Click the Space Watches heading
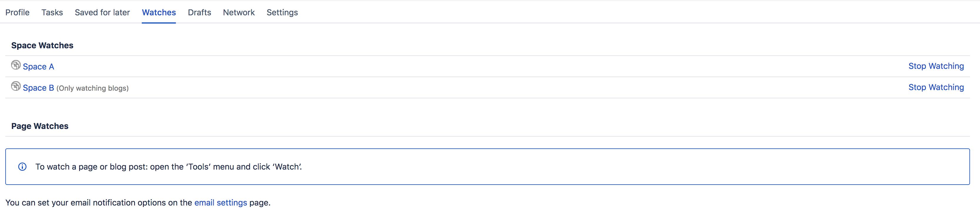 pos(42,45)
